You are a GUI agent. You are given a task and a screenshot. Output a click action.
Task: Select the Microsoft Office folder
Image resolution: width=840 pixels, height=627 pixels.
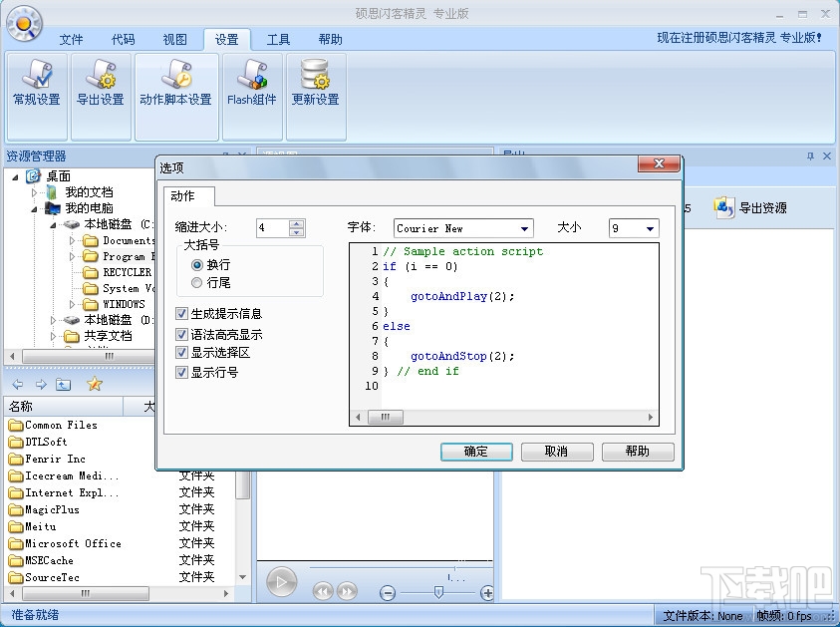pos(65,543)
